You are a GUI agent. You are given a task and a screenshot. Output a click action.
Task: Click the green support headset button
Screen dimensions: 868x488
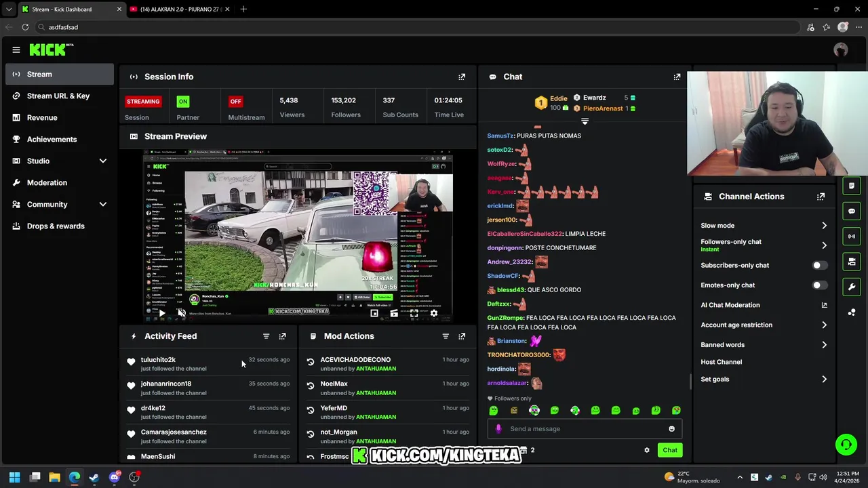[x=846, y=445]
